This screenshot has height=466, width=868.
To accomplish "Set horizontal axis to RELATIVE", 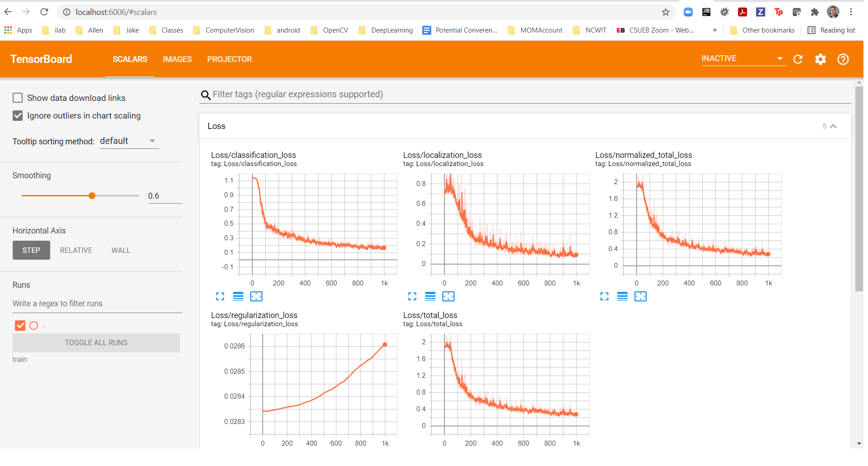I will pyautogui.click(x=76, y=250).
